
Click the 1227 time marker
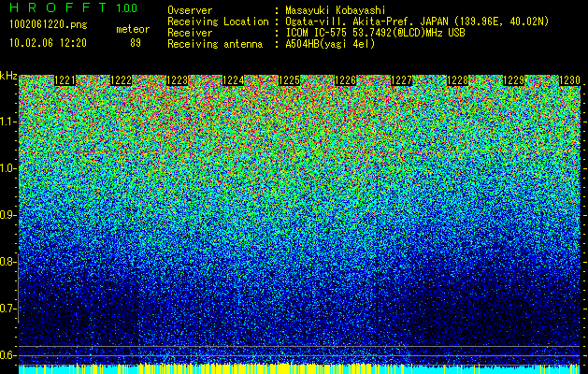coord(401,80)
